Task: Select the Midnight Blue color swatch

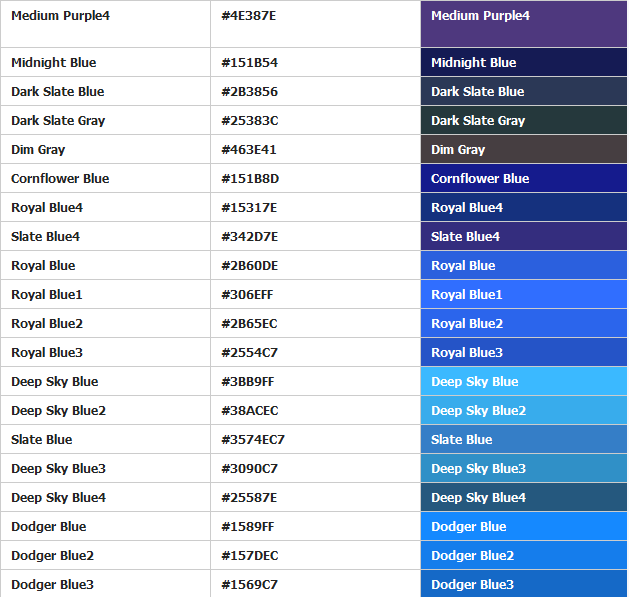Action: (523, 62)
